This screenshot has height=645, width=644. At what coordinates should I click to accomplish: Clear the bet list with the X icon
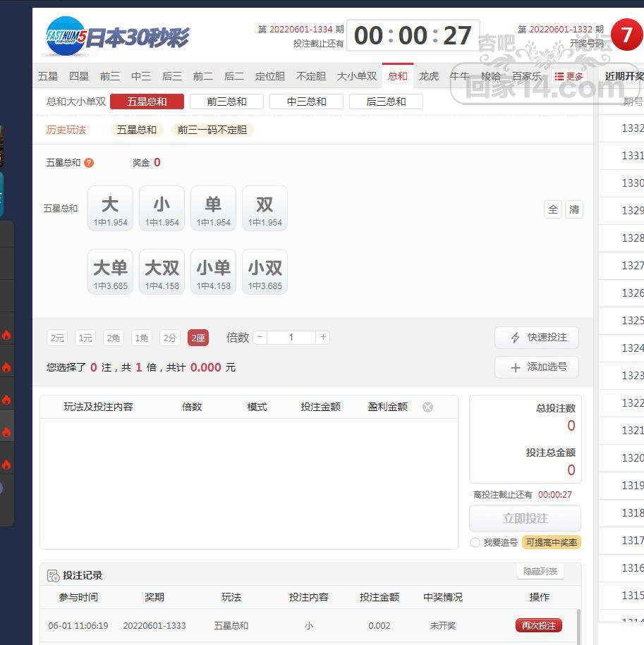pos(427,407)
